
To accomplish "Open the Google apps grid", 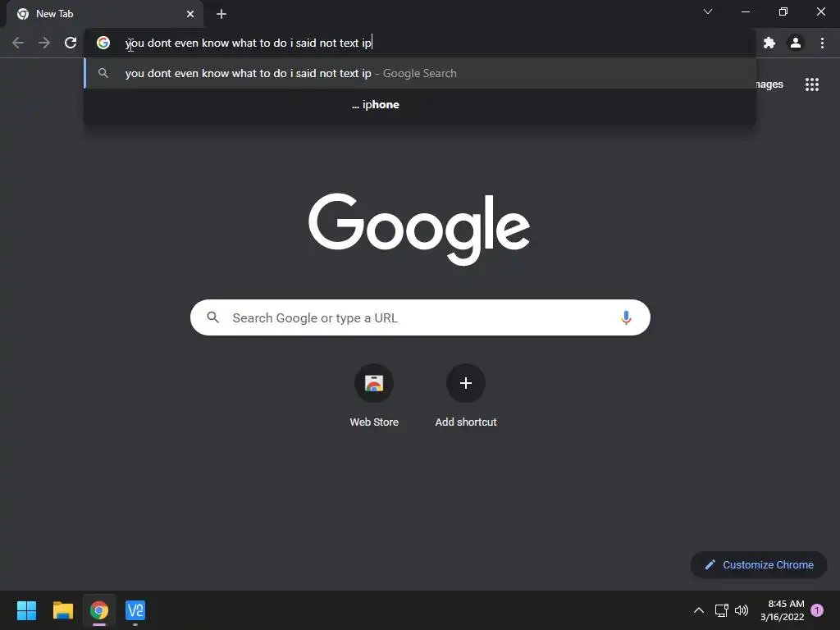I will tap(811, 84).
